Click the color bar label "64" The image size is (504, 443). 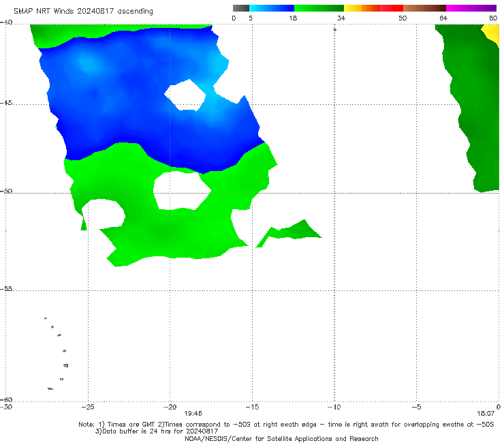point(443,18)
